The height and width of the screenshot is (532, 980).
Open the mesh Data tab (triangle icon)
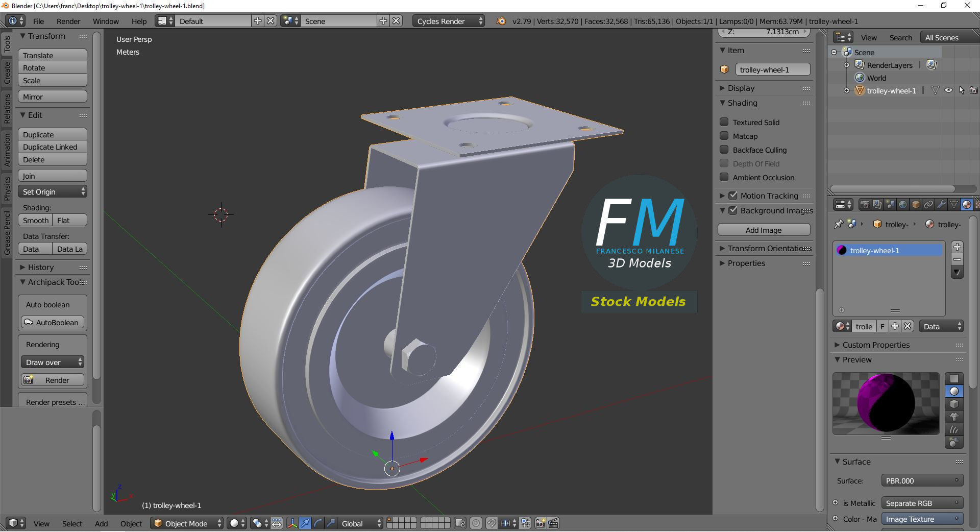tap(953, 205)
